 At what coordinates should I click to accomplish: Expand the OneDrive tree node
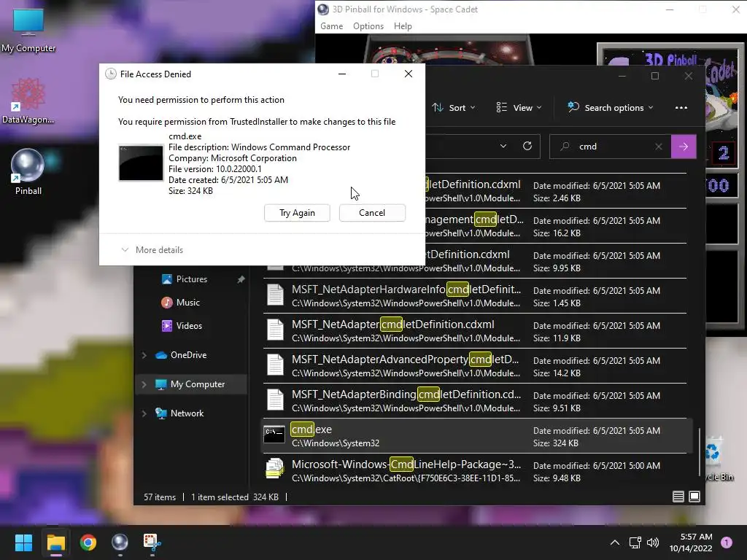144,355
